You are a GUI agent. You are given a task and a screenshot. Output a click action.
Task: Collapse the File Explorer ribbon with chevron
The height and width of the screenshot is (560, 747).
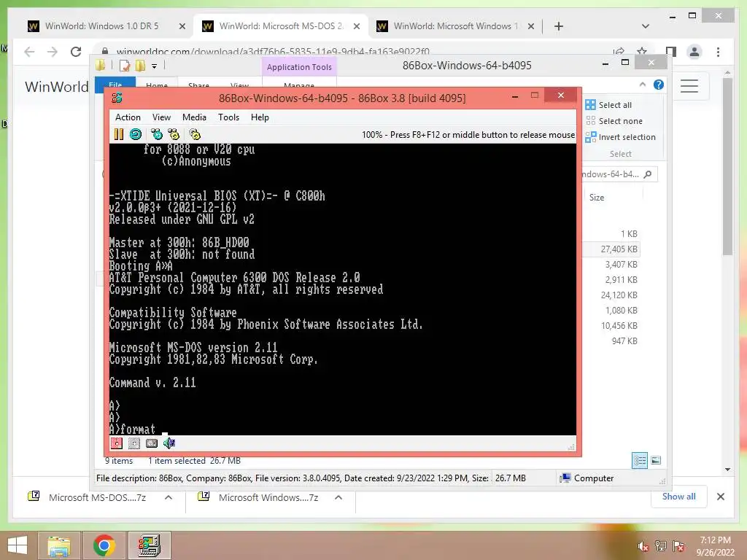click(x=643, y=85)
